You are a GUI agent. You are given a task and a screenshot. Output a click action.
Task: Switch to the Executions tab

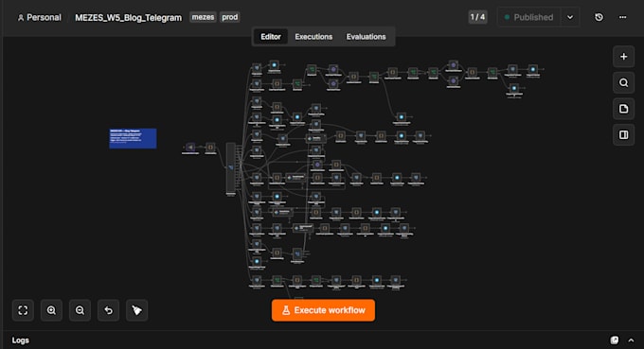tap(313, 37)
